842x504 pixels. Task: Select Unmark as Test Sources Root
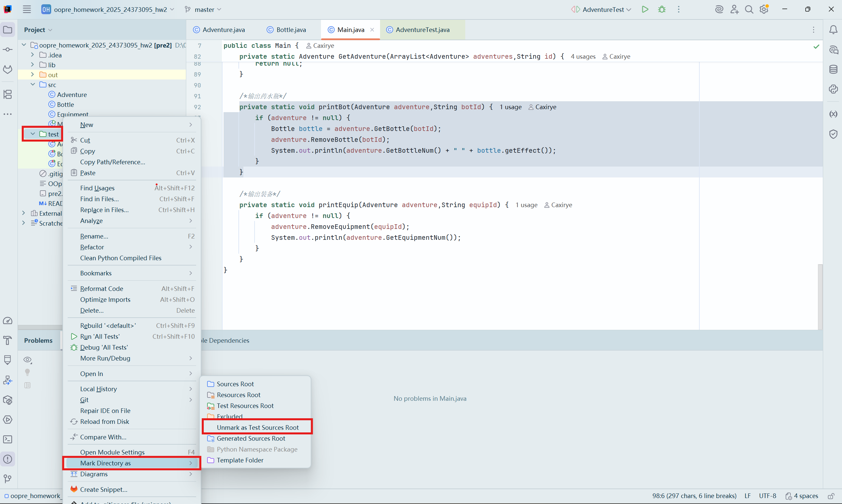257,427
